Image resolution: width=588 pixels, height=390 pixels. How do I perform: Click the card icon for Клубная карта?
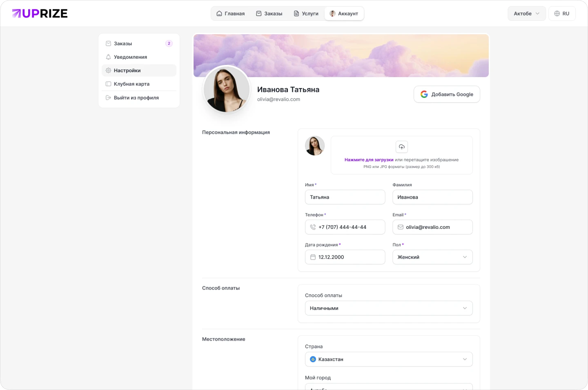tap(108, 84)
